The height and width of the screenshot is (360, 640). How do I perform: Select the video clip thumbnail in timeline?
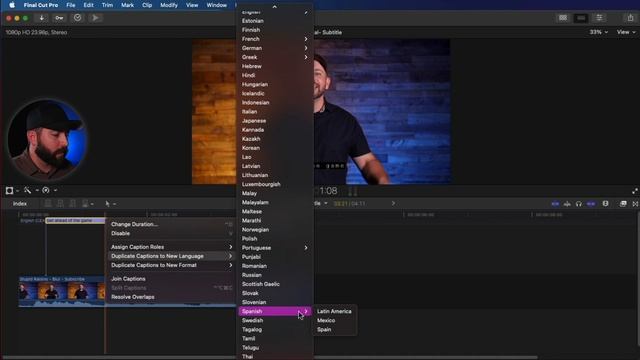[61, 291]
